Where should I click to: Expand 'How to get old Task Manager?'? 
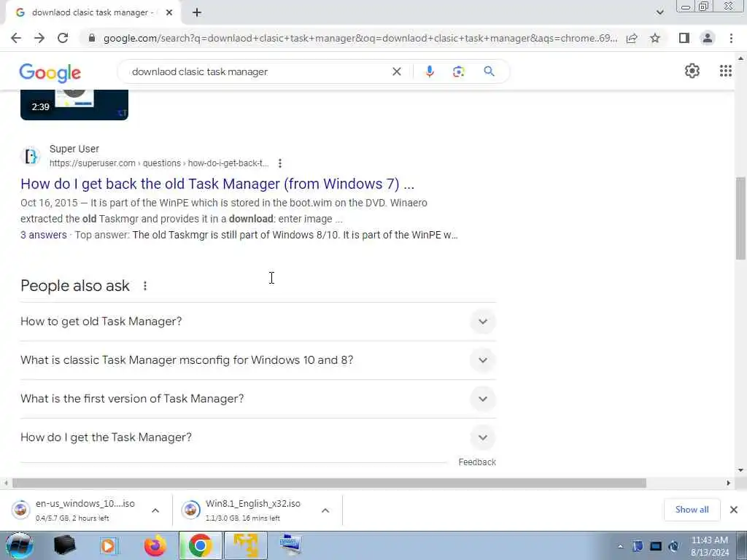pos(258,322)
